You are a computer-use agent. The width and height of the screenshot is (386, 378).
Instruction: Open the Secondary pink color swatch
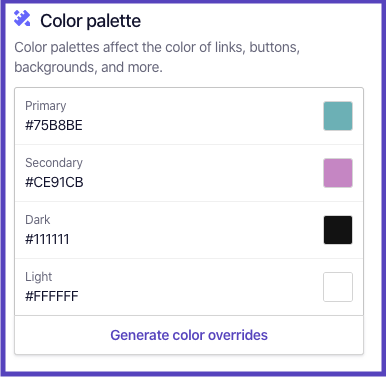click(338, 173)
